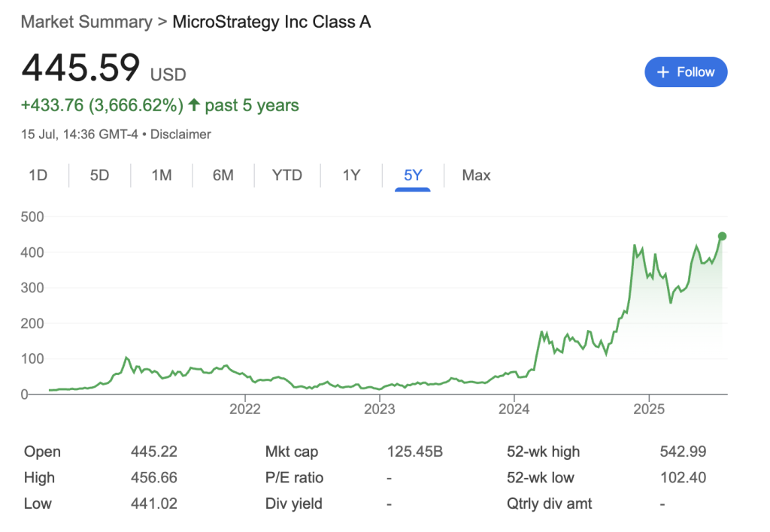
Task: Follow MicroStrategy stock
Action: click(686, 72)
